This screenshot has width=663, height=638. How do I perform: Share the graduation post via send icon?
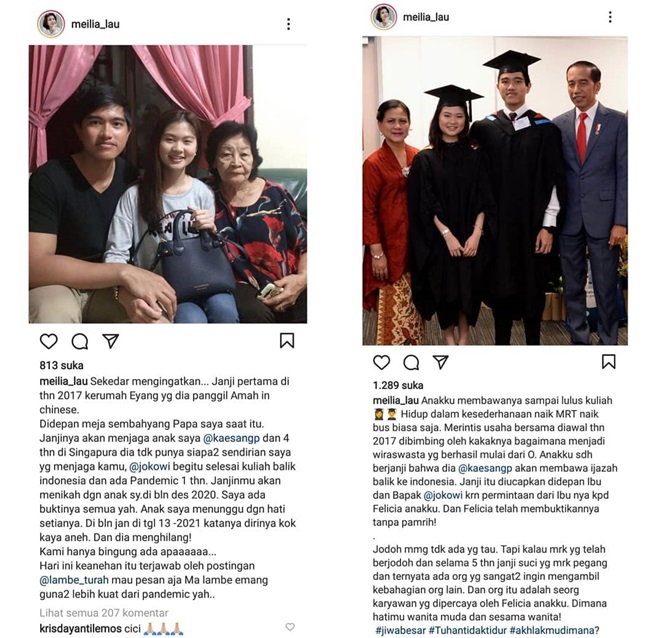click(441, 362)
